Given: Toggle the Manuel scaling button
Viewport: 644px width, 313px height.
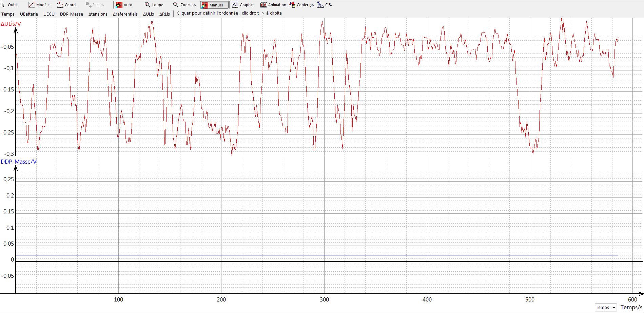Looking at the screenshot, I should pos(214,5).
